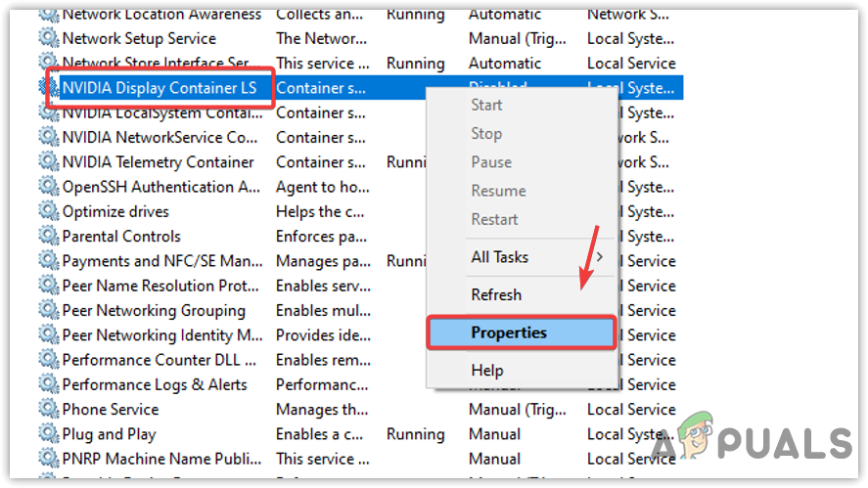The height and width of the screenshot is (488, 868).
Task: Select NVIDIA NetworkService Container service
Action: click(x=160, y=137)
